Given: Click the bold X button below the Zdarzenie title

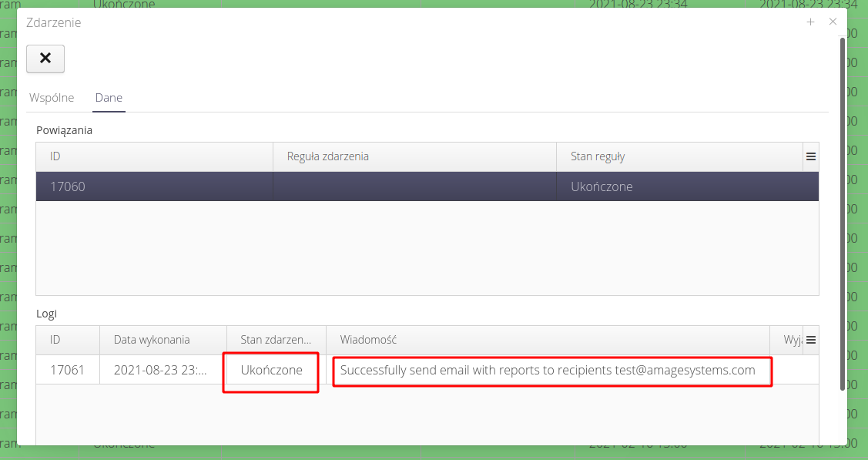Looking at the screenshot, I should point(45,59).
